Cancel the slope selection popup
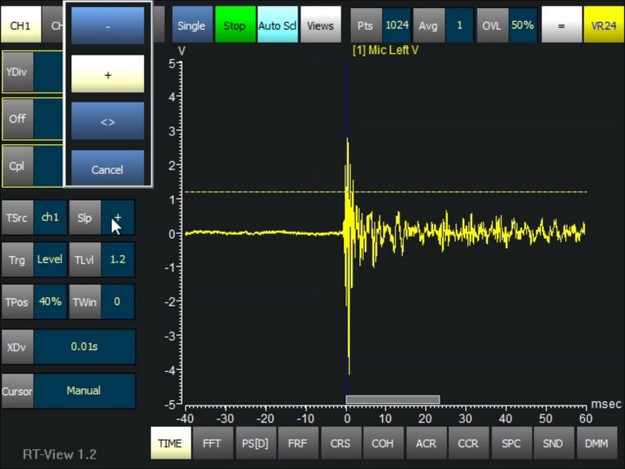This screenshot has width=625, height=469. [x=107, y=168]
